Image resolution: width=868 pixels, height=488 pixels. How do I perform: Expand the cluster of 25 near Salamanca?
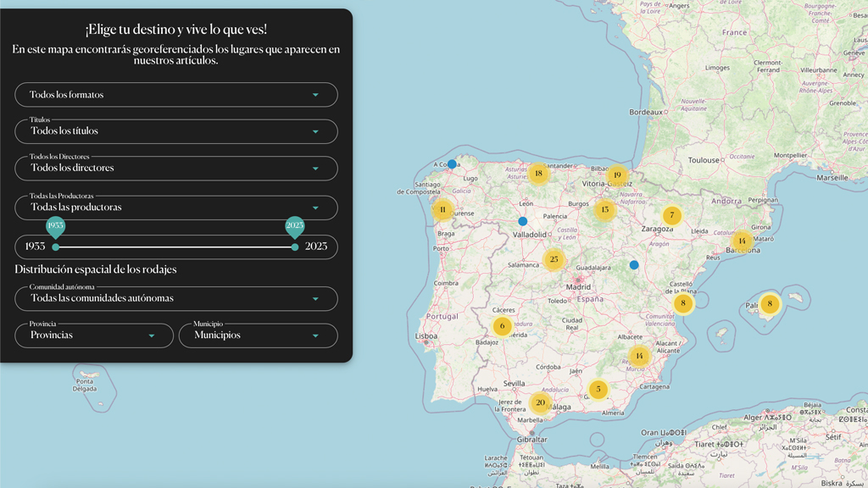coord(554,259)
